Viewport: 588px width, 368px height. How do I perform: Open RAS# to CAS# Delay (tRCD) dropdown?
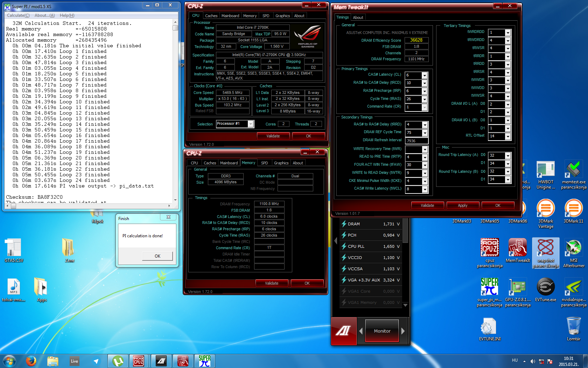[424, 83]
